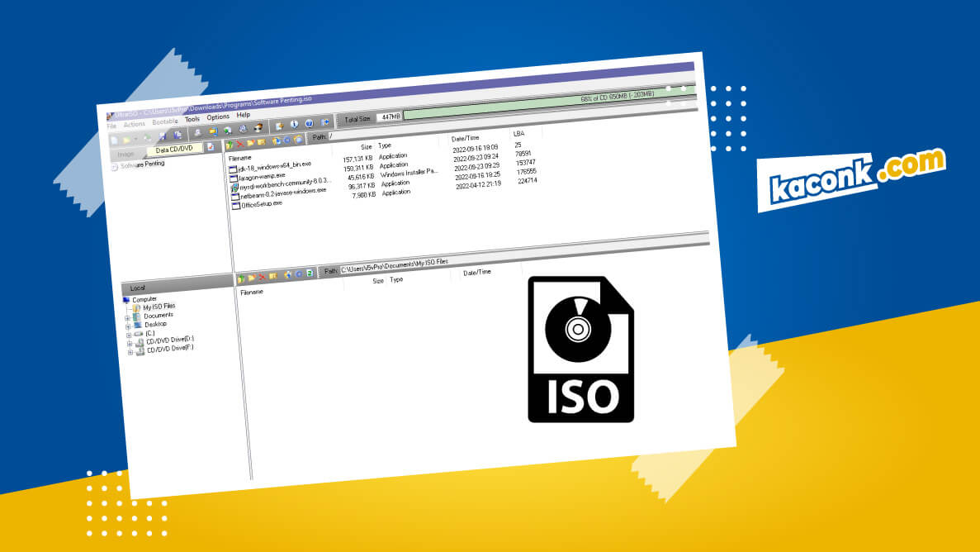
Task: Click the toolbar icon left of Info
Action: point(279,126)
